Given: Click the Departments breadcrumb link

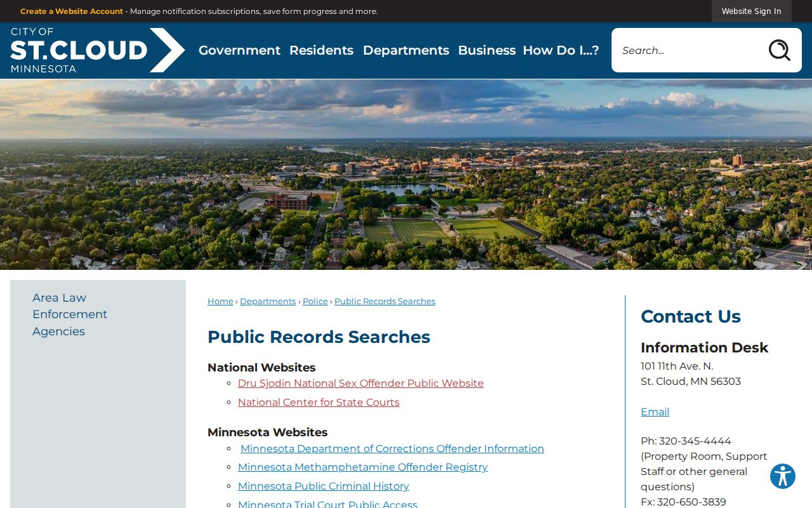Looking at the screenshot, I should coord(268,301).
